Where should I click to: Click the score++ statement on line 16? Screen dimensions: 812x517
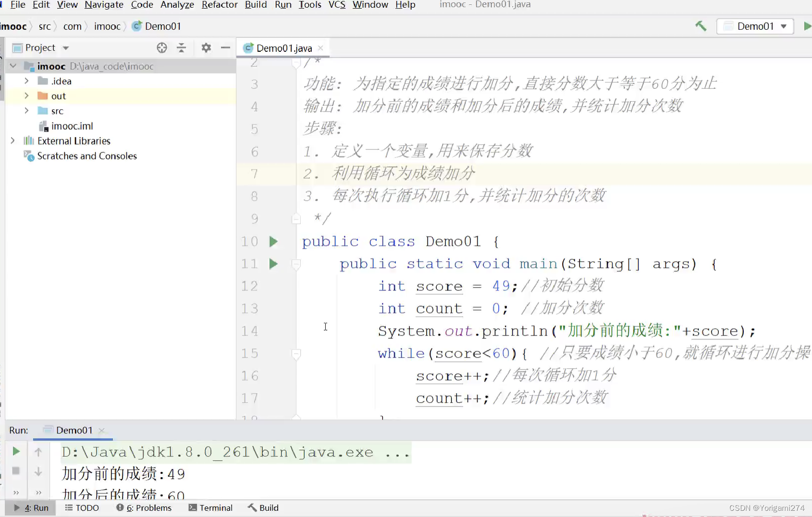pos(453,376)
